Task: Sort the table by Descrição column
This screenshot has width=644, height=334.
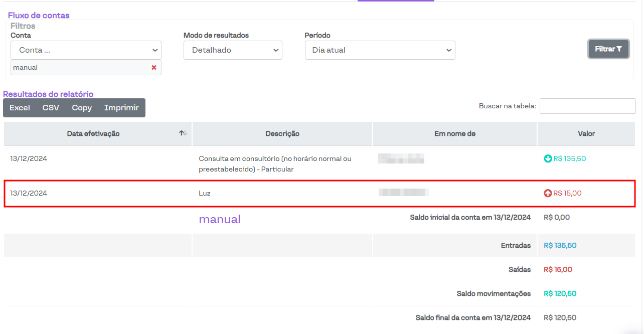Action: [x=282, y=134]
